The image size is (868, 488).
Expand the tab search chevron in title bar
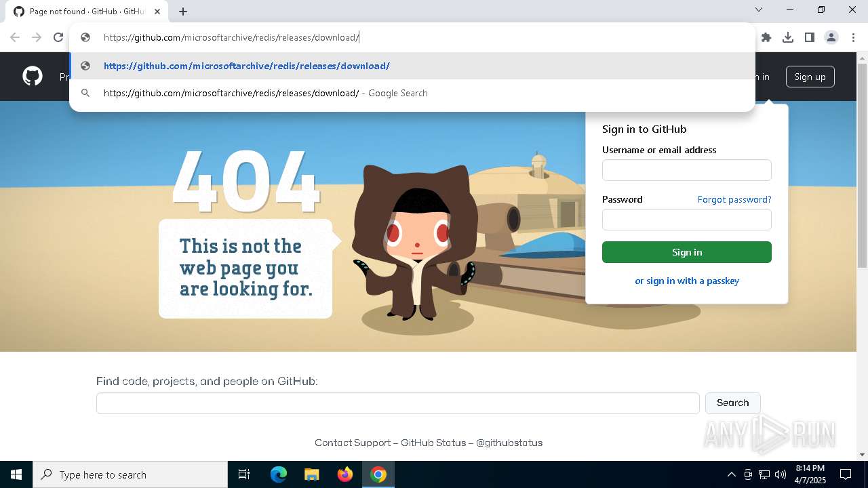(x=759, y=9)
